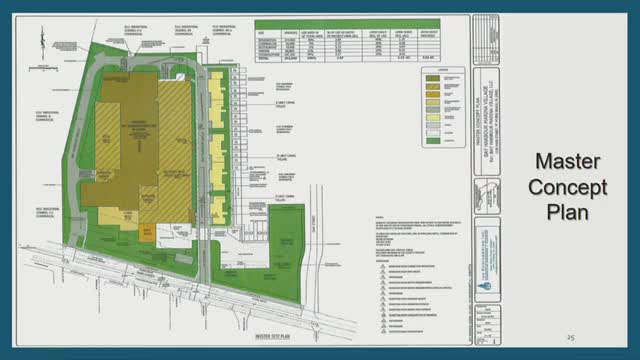
Task: Select the bright green swatch at the legend's bottom
Action: tap(433, 141)
